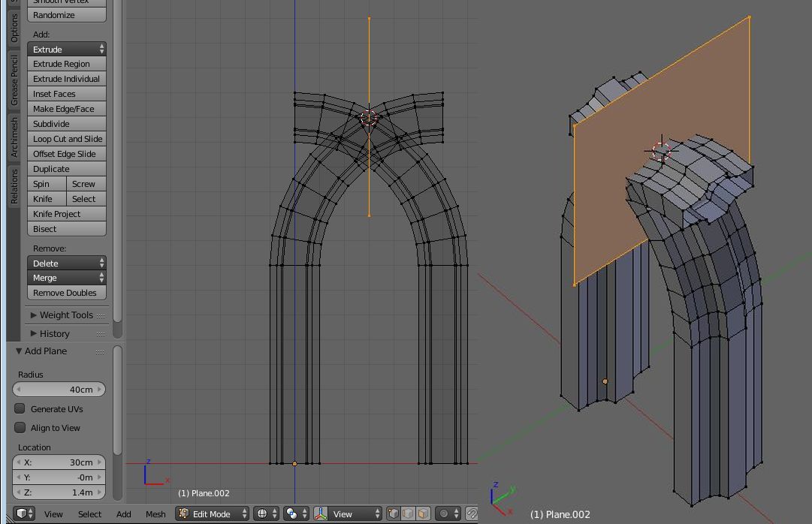Enable the Generate UVs checkbox
The width and height of the screenshot is (812, 524).
click(20, 409)
